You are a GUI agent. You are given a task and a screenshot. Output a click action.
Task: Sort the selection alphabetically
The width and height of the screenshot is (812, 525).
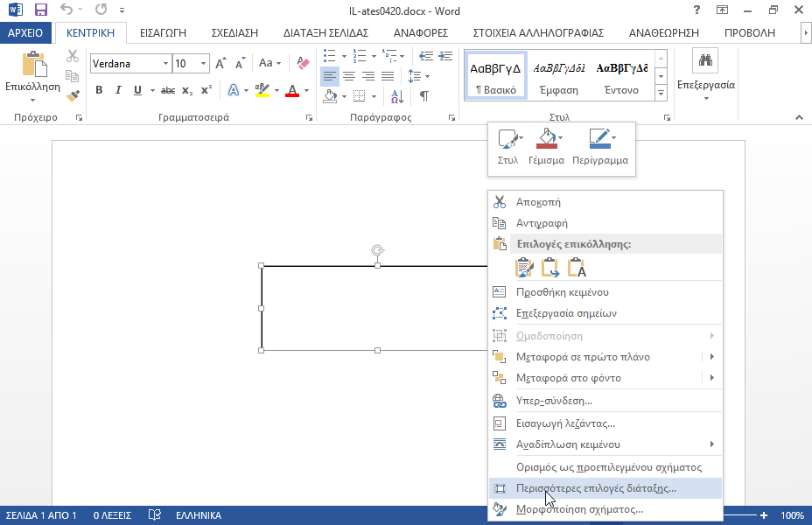(x=397, y=95)
